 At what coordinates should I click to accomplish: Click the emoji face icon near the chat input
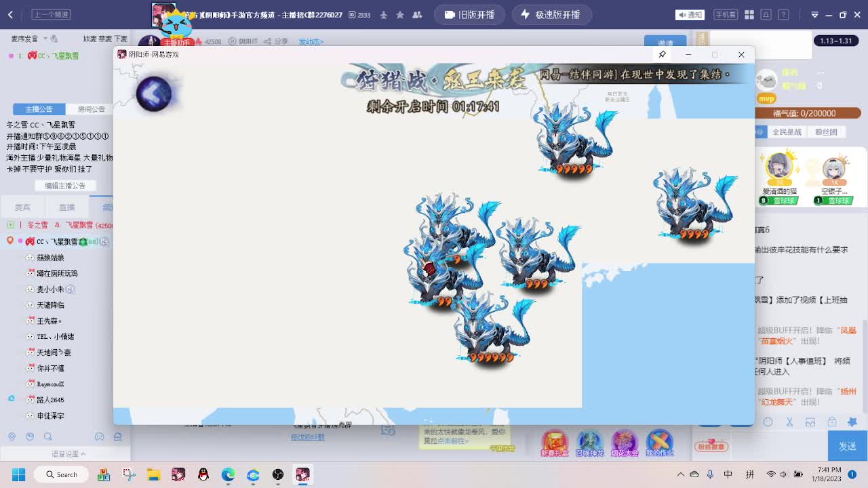(x=768, y=422)
